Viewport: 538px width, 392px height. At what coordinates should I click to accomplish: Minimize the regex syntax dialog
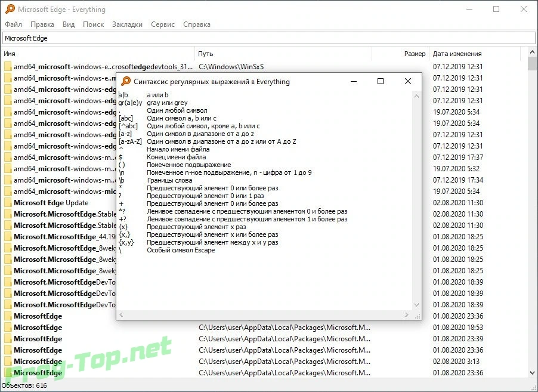(354, 81)
